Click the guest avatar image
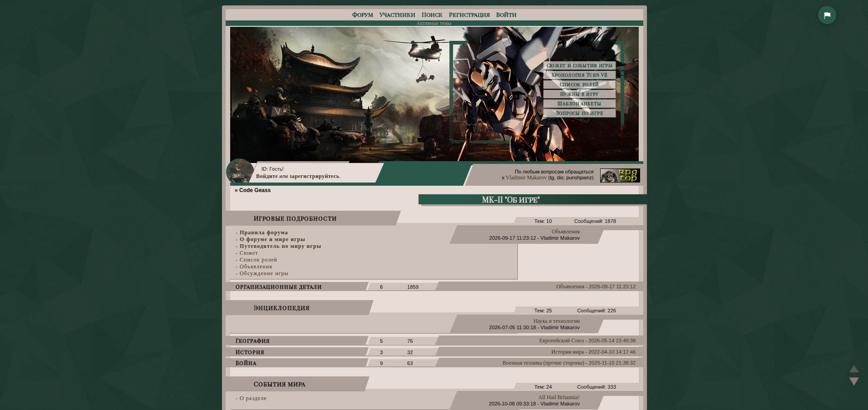868x410 pixels. tap(240, 171)
